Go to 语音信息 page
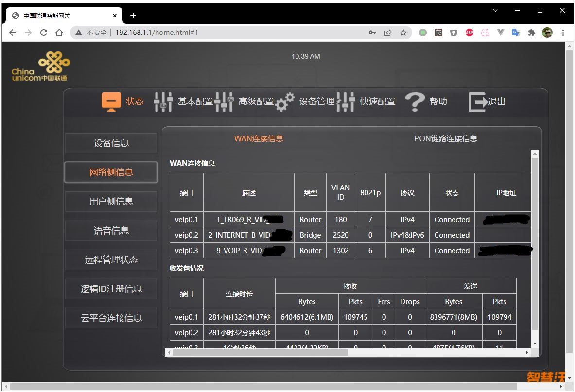 [111, 231]
